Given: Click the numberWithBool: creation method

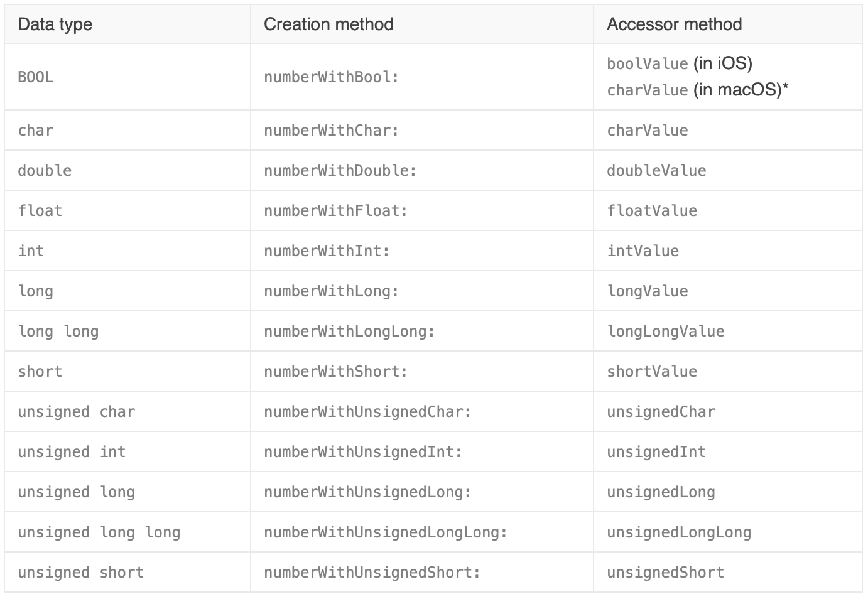Looking at the screenshot, I should pyautogui.click(x=331, y=77).
